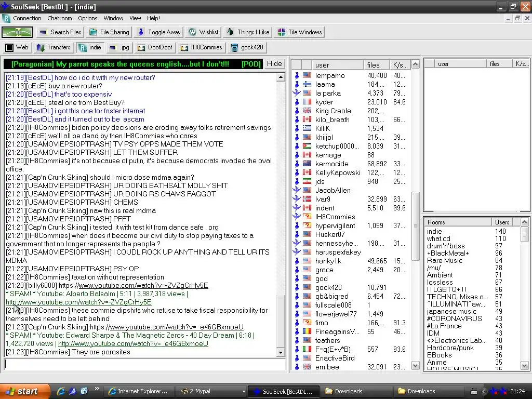Image resolution: width=532 pixels, height=399 pixels.
Task: Switch to the Transfers tab
Action: (54, 47)
